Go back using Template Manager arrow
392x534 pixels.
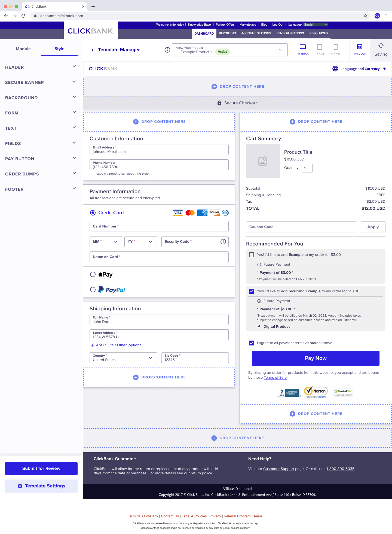coord(93,50)
